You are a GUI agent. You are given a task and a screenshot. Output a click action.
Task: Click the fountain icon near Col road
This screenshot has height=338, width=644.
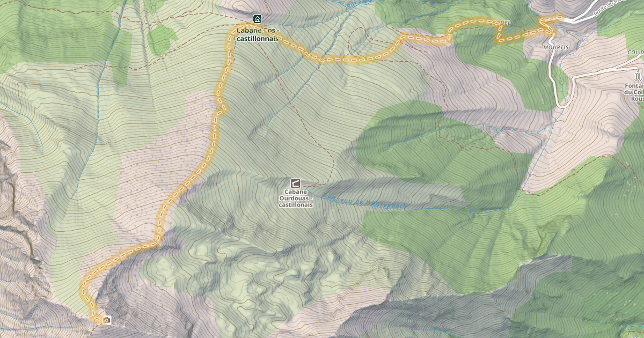(x=638, y=78)
